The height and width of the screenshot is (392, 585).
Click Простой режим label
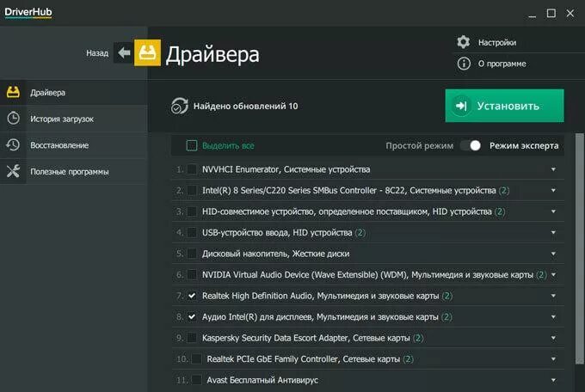click(419, 145)
